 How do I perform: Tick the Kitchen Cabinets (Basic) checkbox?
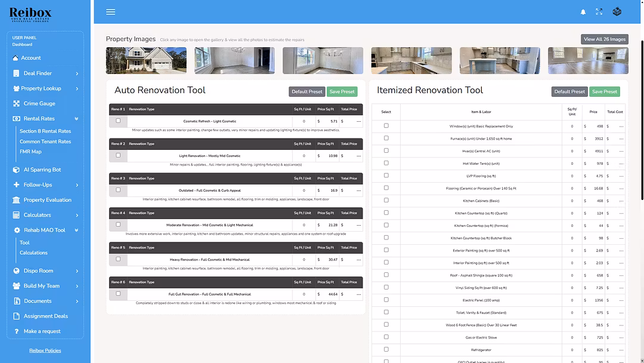click(x=386, y=201)
